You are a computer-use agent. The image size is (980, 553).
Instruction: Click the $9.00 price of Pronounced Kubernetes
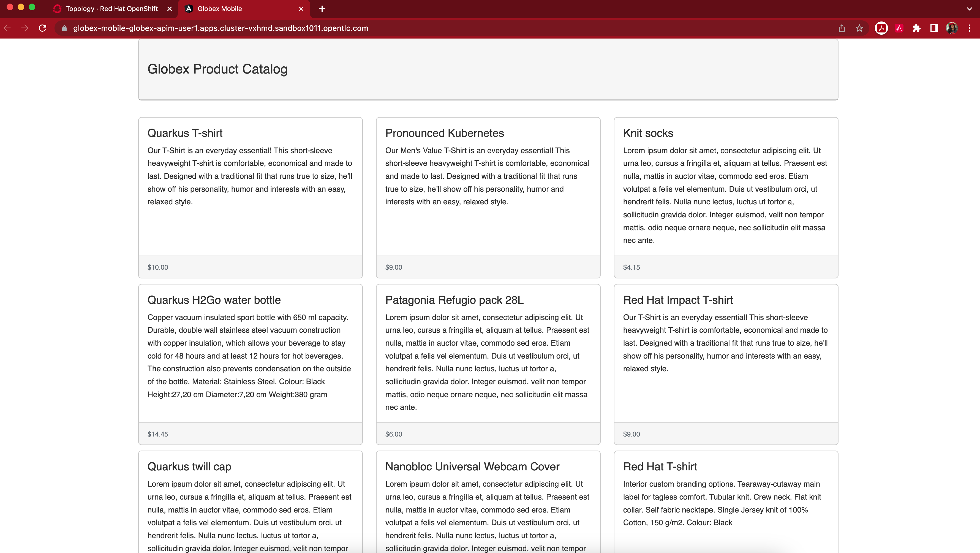click(x=393, y=267)
